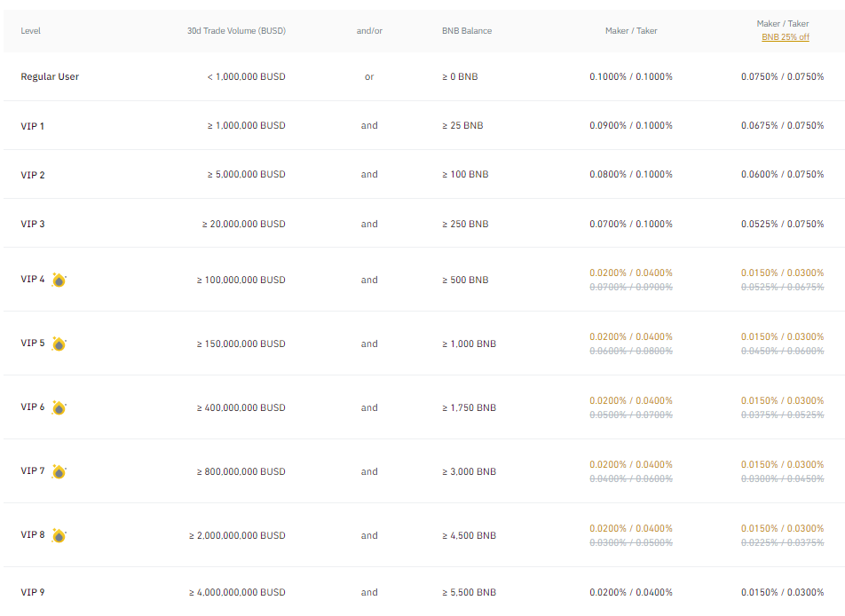Click the < 1,000,000 BUSD volume cell
845x616 pixels.
(246, 76)
